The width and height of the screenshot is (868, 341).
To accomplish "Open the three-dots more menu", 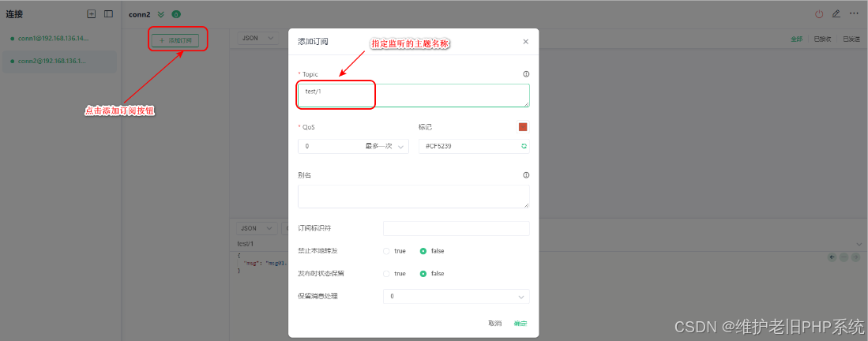I will (854, 14).
